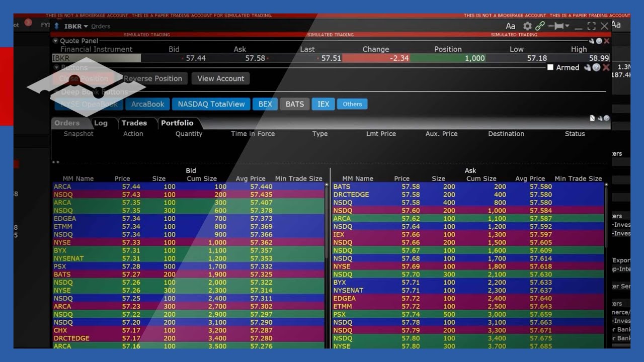Click Bid side Cum Size column header

pos(202,178)
